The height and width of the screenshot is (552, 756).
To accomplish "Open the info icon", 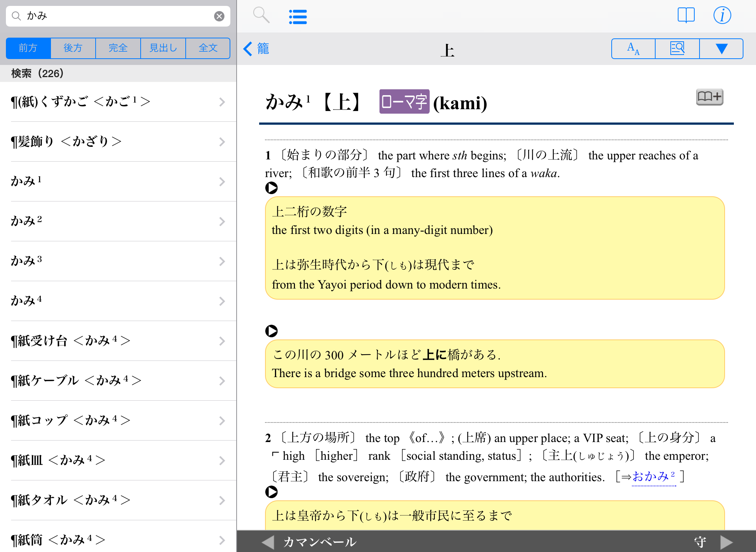I will pos(722,15).
